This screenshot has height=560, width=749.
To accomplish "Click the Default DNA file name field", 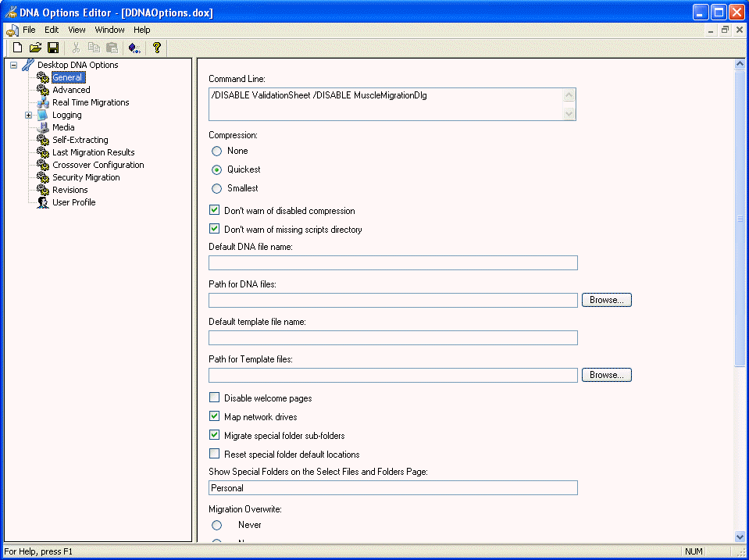I will 393,262.
